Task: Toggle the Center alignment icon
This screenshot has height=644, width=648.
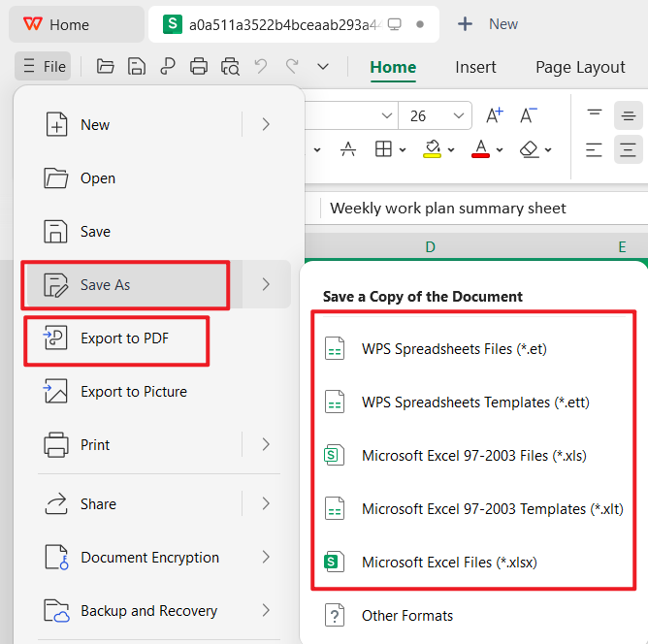Action: click(629, 149)
